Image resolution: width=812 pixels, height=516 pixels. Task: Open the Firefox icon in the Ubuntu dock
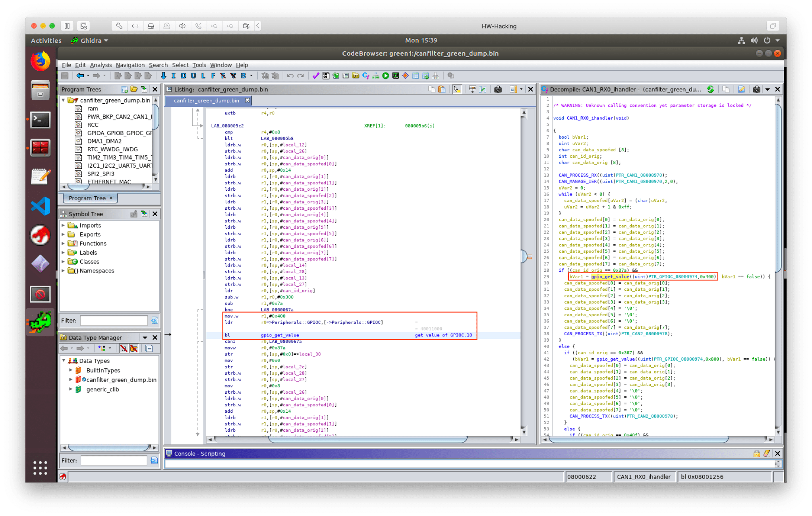(41, 62)
